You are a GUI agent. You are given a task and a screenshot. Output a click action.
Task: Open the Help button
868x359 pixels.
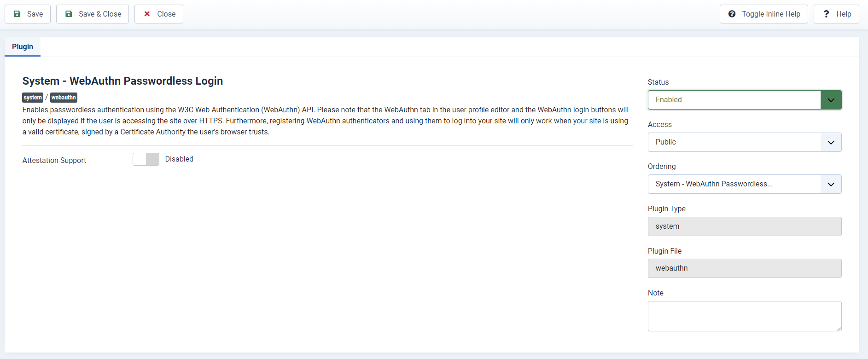[x=836, y=14]
